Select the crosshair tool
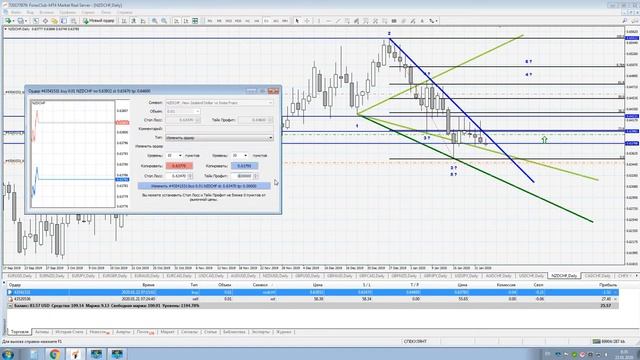This screenshot has height=360, width=640. click(x=307, y=21)
